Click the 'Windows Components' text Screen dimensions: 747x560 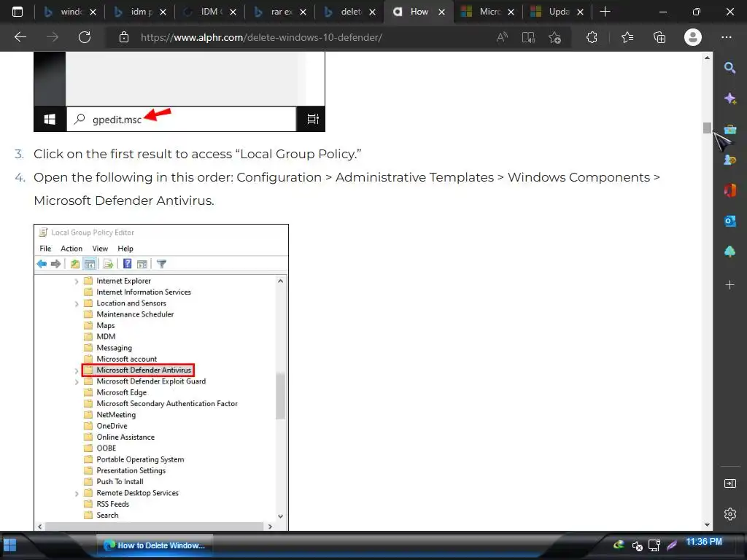pos(578,177)
